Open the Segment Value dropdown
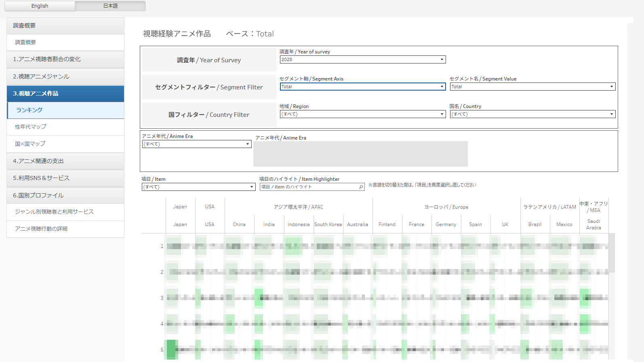The width and height of the screenshot is (644, 362). coord(532,87)
